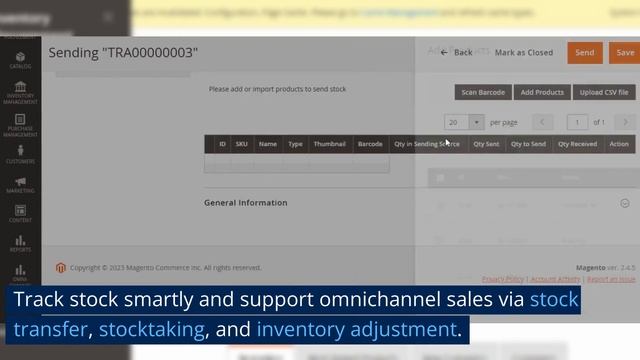640x360 pixels.
Task: Click the Add Products button
Action: pyautogui.click(x=542, y=92)
